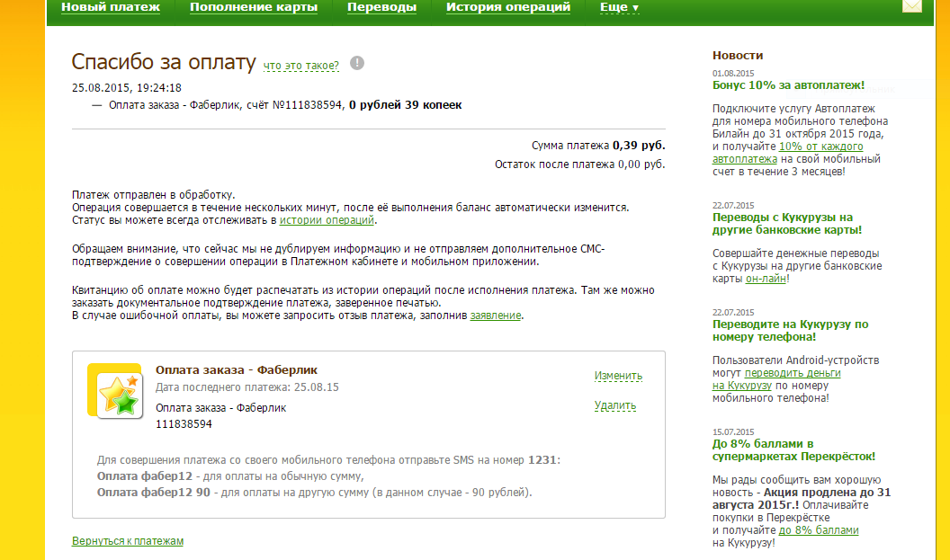Click the Спасибо за оплату heading
This screenshot has width=950, height=560.
click(164, 62)
